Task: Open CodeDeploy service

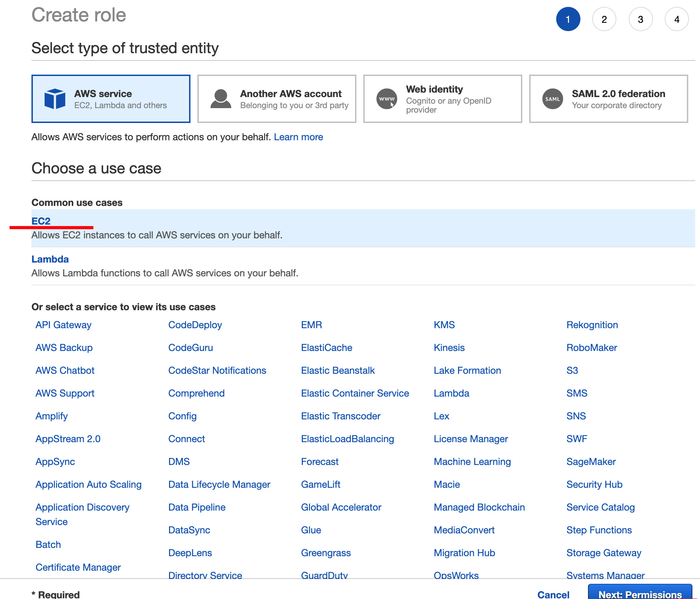Action: (195, 325)
